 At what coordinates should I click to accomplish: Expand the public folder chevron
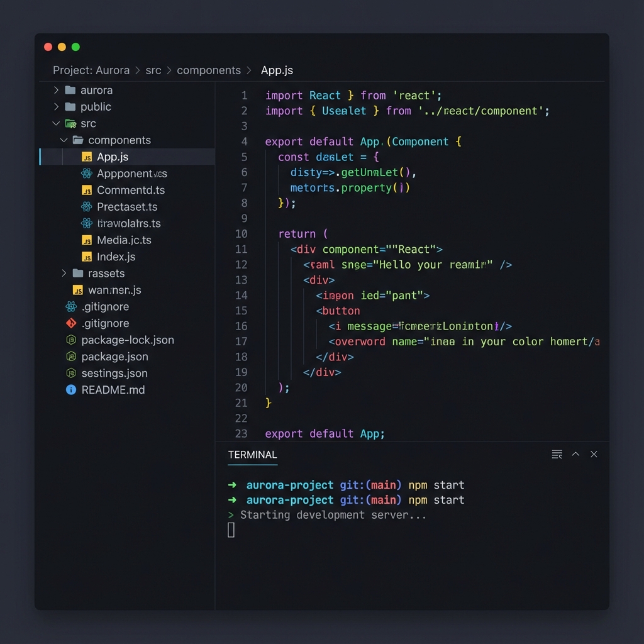coord(57,107)
